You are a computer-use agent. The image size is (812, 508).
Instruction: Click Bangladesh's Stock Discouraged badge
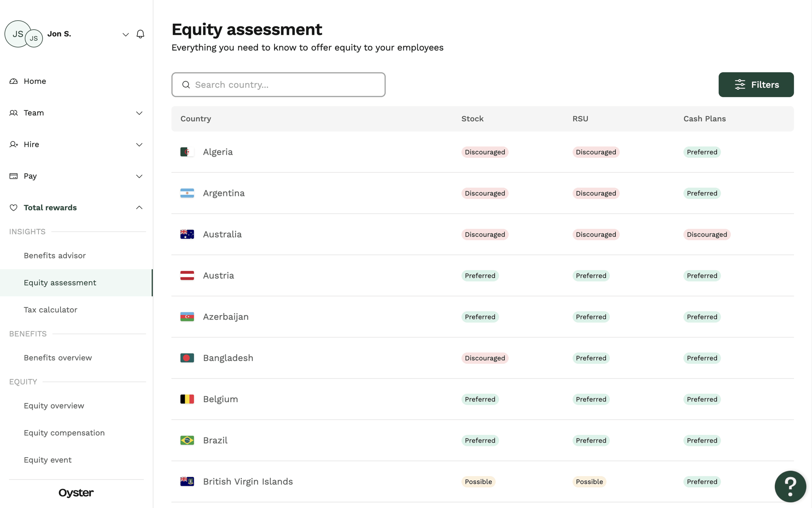pyautogui.click(x=485, y=358)
